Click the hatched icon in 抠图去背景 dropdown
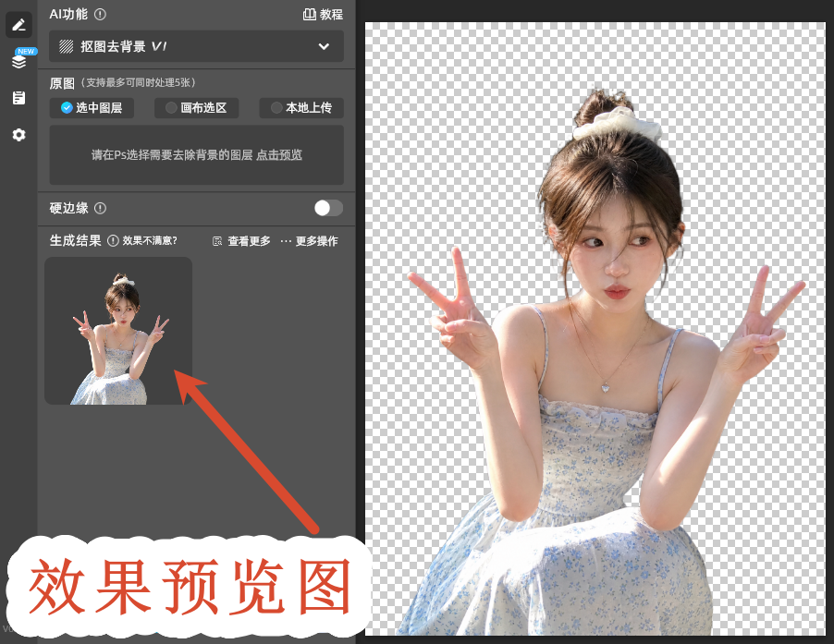 pos(66,46)
